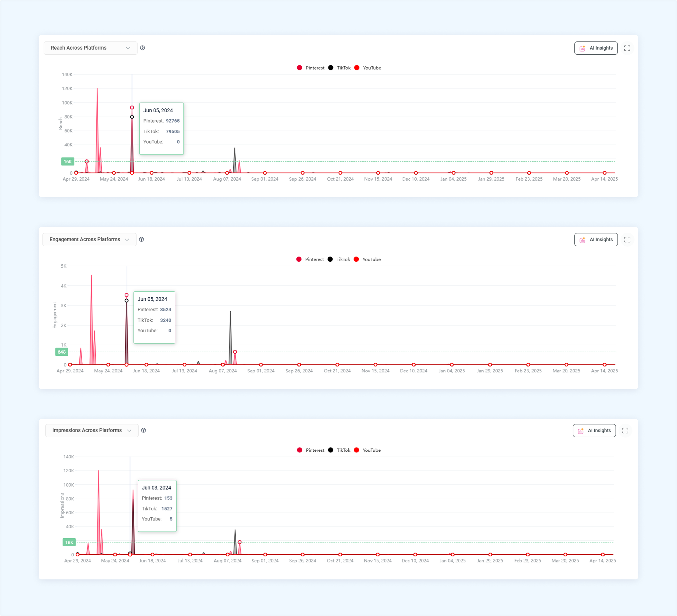Click the TikTok value 79505 in Reach tooltip
Image resolution: width=677 pixels, height=616 pixels.
coord(173,131)
